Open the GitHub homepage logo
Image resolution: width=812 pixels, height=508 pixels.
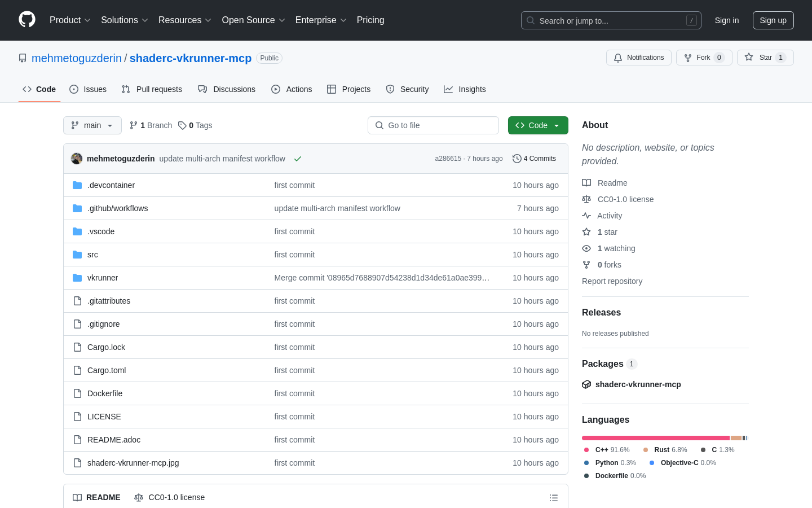tap(27, 20)
